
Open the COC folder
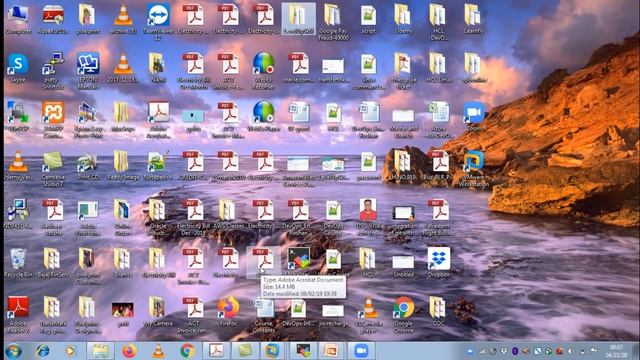pyautogui.click(x=439, y=311)
